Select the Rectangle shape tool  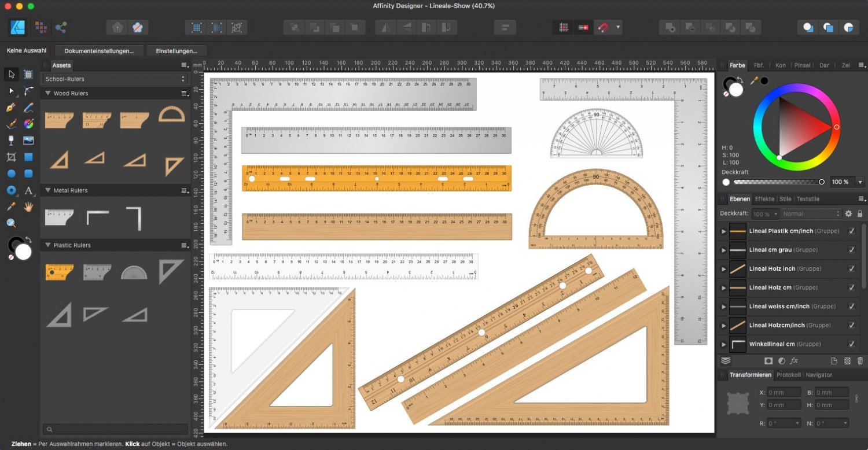coord(28,157)
